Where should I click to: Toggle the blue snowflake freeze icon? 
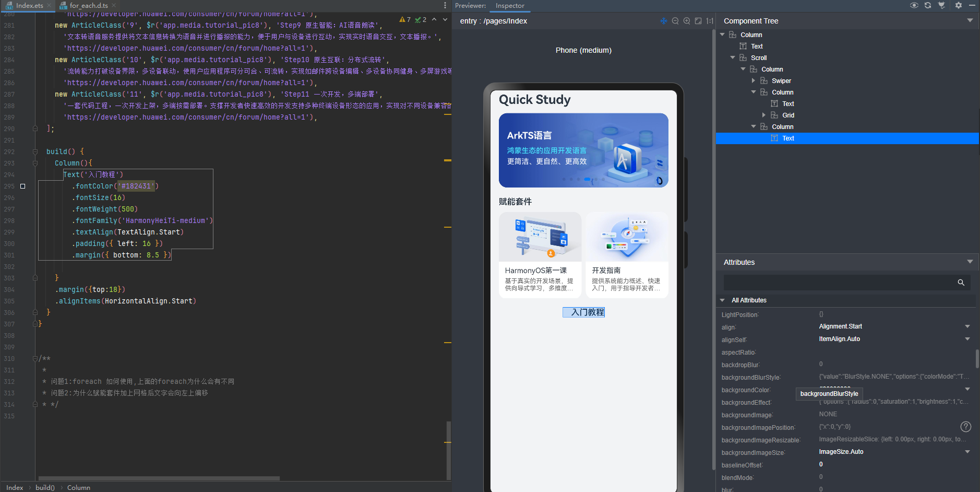[664, 21]
